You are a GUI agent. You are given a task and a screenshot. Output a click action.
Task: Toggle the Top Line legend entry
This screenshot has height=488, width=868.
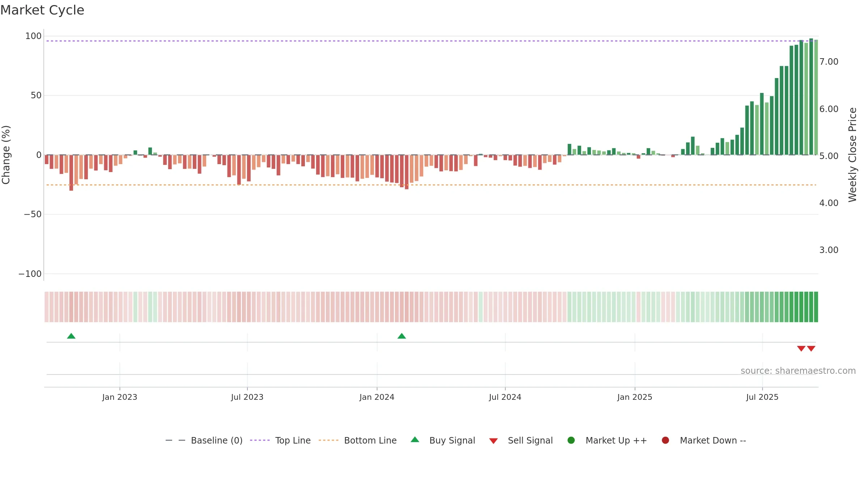pos(280,440)
